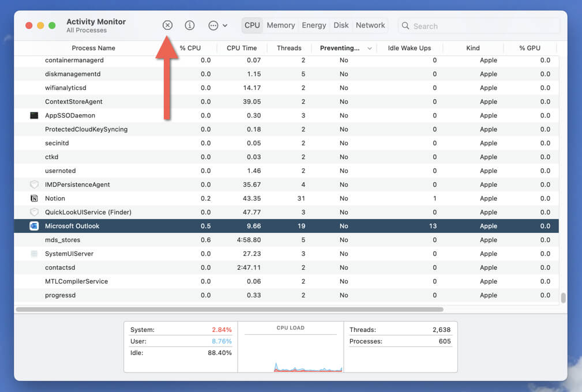Switch to the Energy tab
Screen dimensions: 582x392
314,25
